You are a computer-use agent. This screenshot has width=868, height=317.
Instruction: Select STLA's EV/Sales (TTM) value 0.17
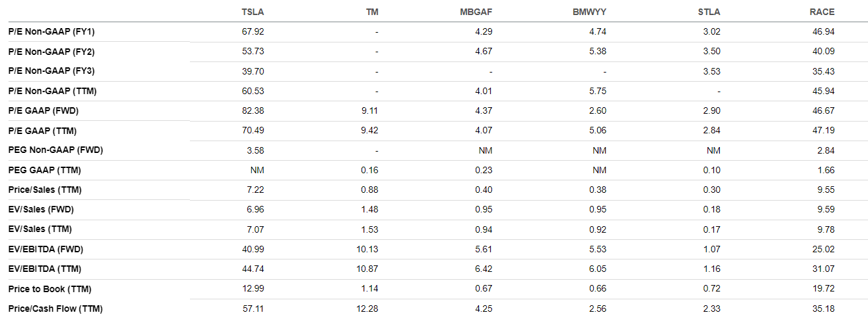(x=713, y=229)
